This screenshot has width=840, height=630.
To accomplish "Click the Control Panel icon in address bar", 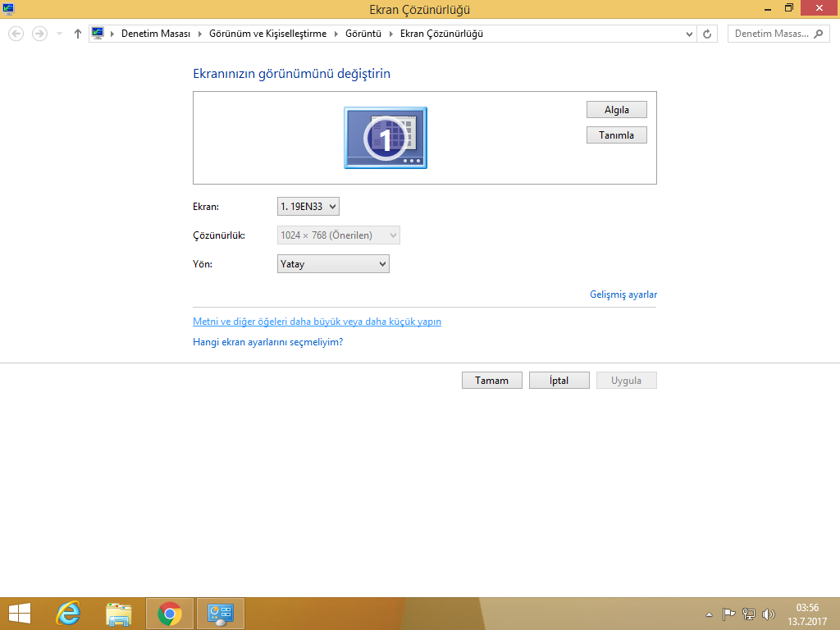I will (x=98, y=33).
